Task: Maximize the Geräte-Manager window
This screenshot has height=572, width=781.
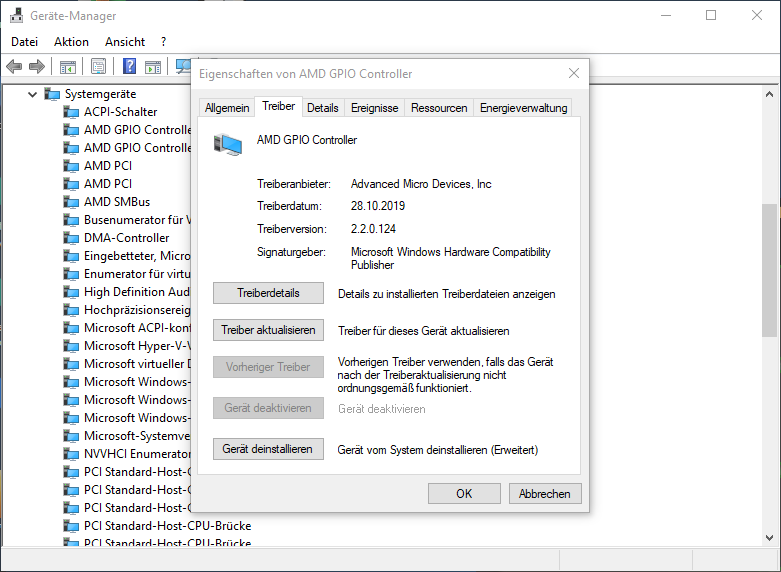Action: pyautogui.click(x=711, y=15)
